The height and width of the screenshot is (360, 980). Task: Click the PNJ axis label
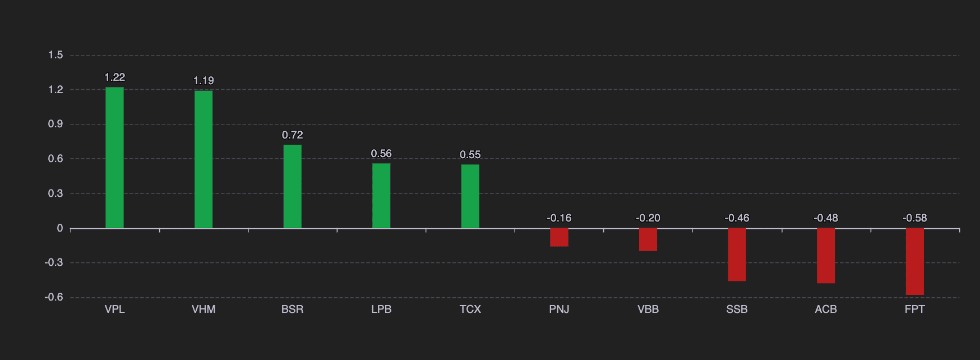tap(559, 310)
